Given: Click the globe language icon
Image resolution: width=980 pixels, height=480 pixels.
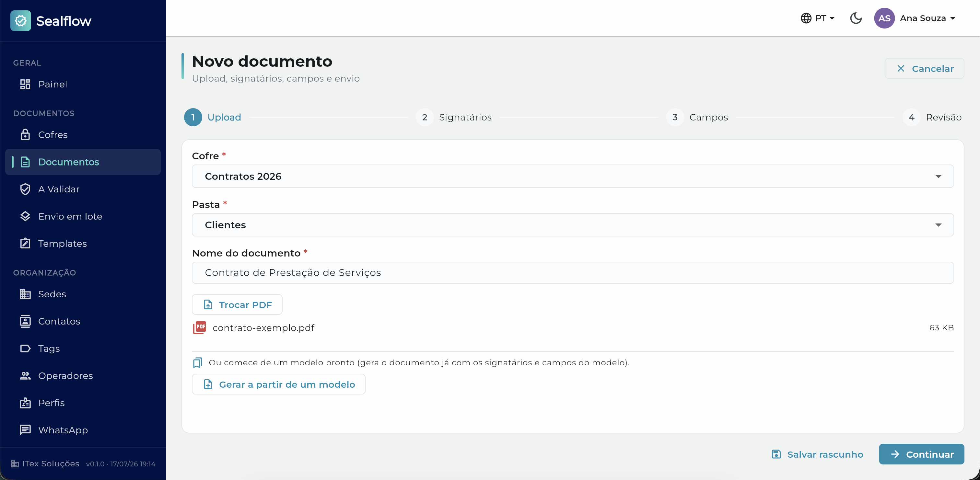Looking at the screenshot, I should click(806, 18).
